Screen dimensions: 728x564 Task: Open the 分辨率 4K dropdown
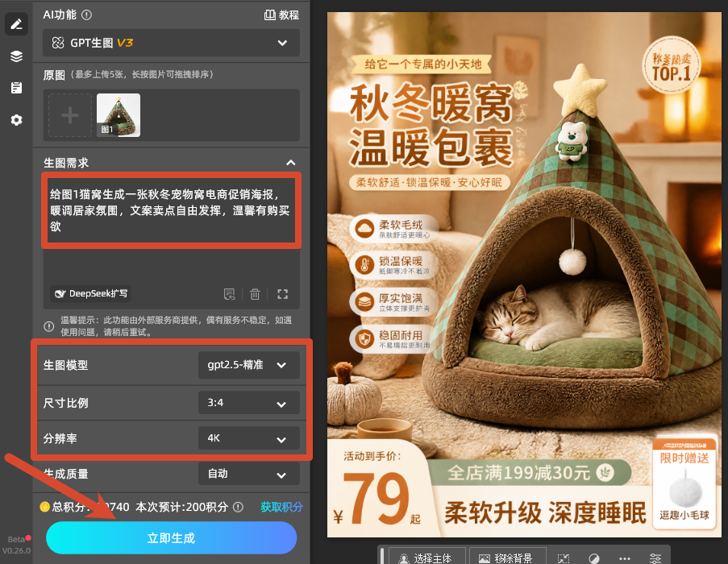pyautogui.click(x=249, y=438)
